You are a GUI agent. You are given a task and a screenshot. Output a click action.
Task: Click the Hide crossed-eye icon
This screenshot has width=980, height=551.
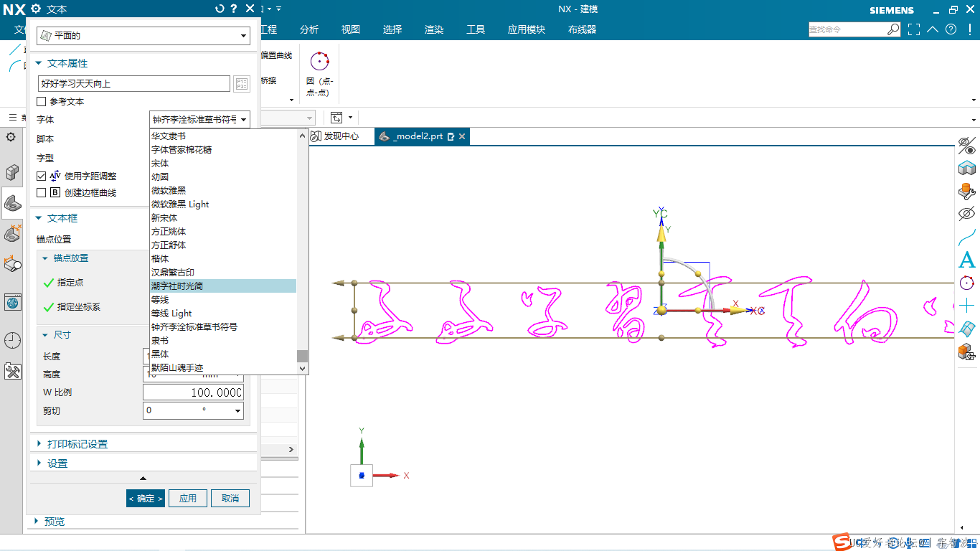[x=967, y=214]
